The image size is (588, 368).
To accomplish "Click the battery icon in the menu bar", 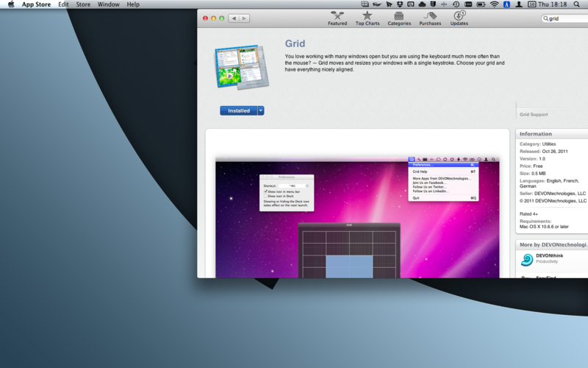I will [481, 4].
